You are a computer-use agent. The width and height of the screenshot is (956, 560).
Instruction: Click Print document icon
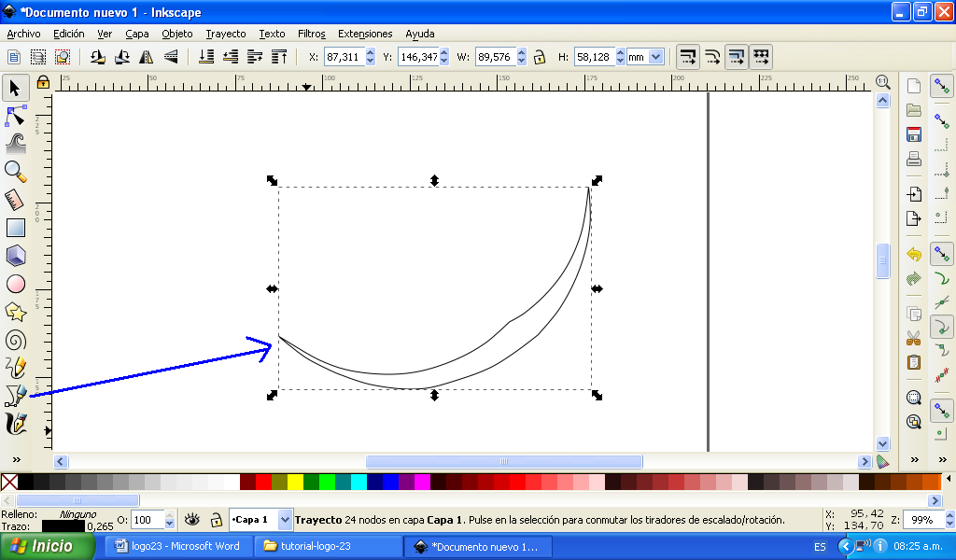pos(913,159)
